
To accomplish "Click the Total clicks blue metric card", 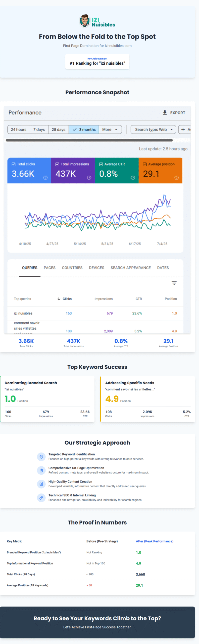I will tap(29, 171).
